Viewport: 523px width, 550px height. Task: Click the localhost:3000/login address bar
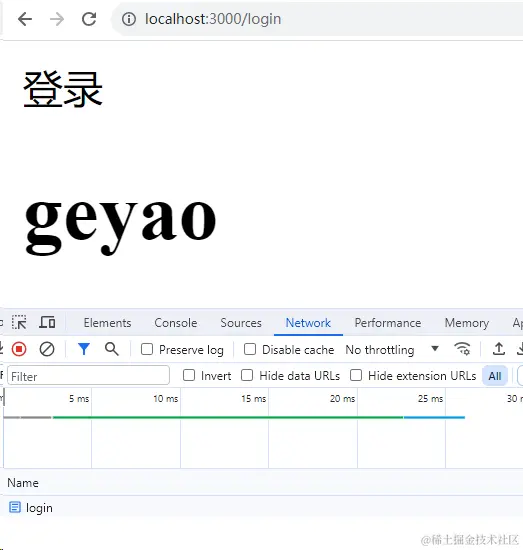pos(318,19)
